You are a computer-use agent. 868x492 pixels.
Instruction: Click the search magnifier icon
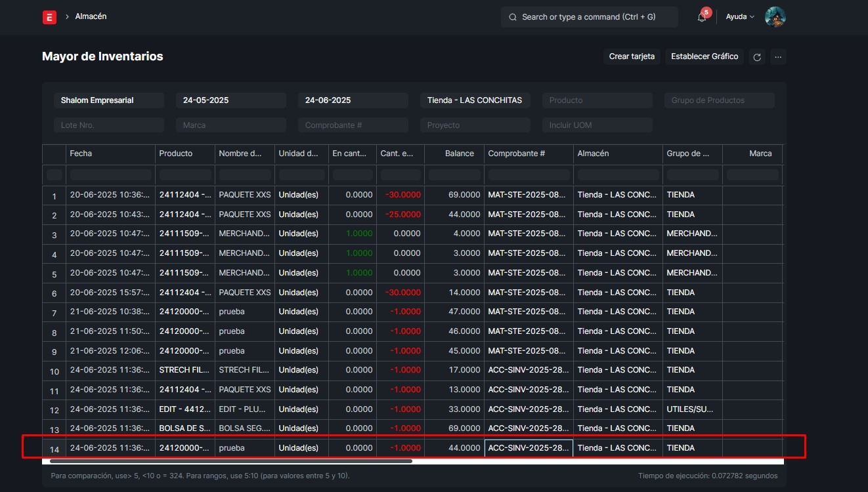(512, 17)
